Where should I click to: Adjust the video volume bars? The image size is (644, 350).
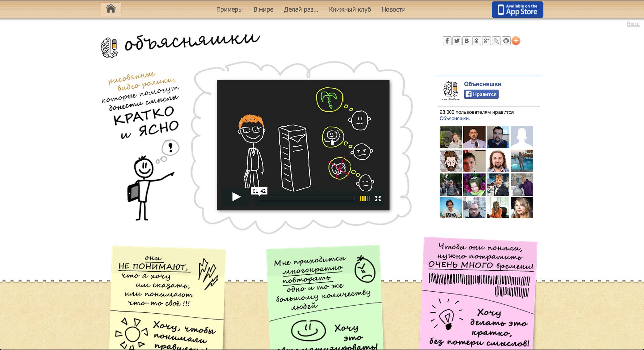point(365,199)
